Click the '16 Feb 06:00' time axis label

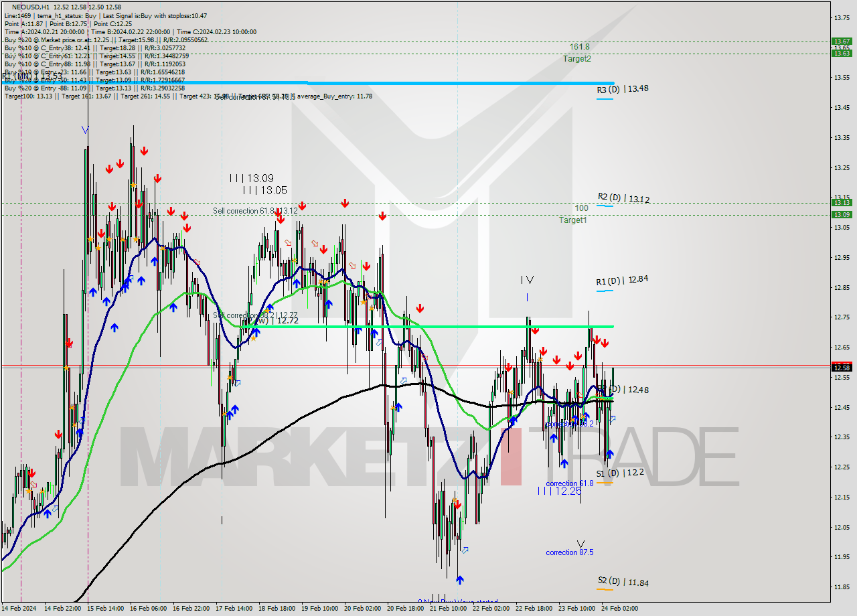[x=149, y=609]
